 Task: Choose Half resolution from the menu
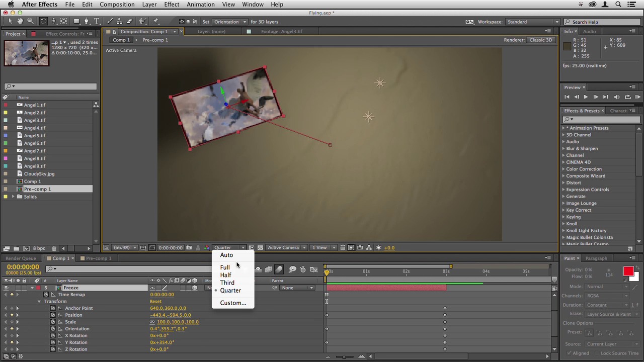pyautogui.click(x=225, y=275)
